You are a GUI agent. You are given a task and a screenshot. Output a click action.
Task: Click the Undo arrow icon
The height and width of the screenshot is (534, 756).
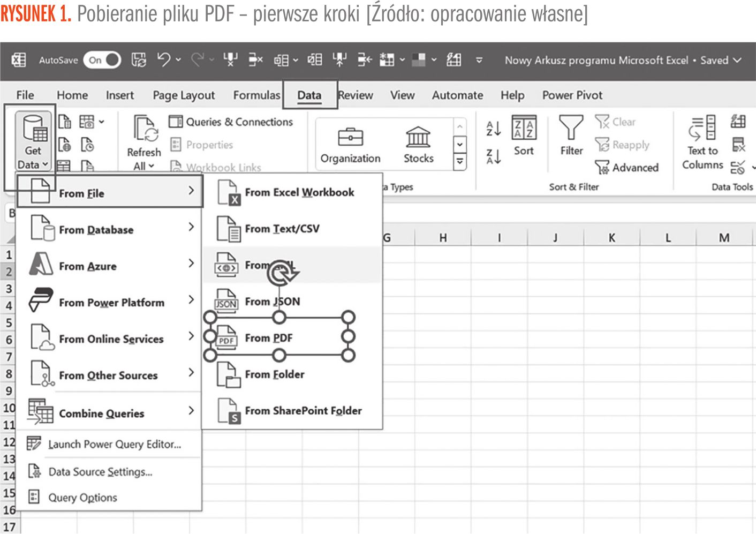[x=164, y=59]
